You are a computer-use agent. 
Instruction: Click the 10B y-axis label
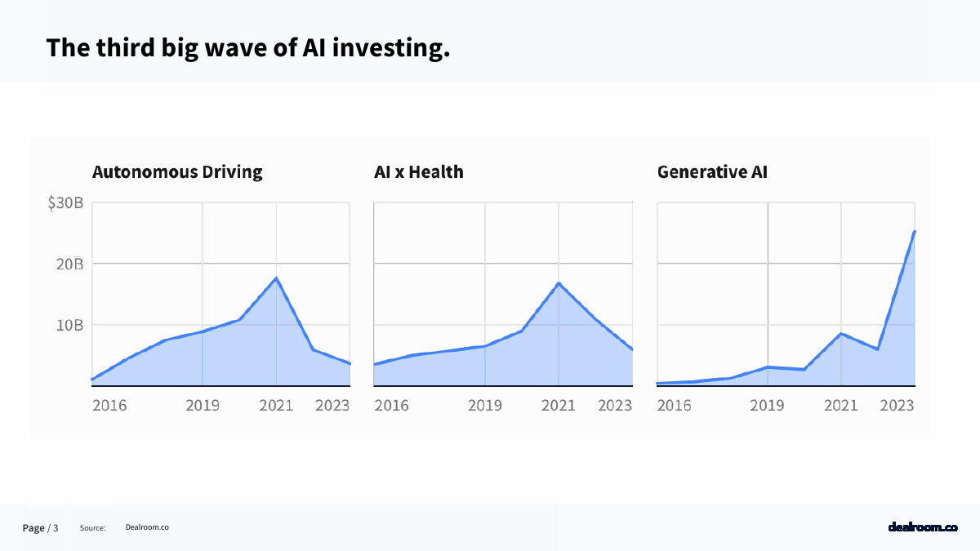[69, 325]
